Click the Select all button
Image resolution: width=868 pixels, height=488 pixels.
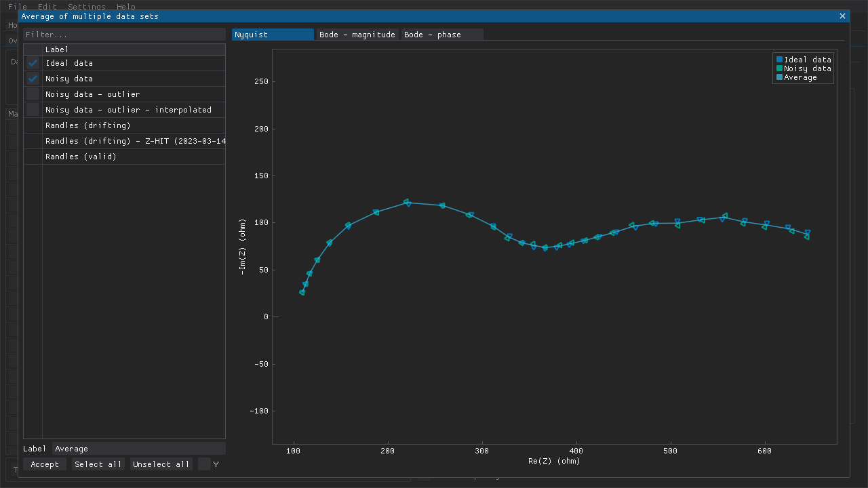pos(98,464)
